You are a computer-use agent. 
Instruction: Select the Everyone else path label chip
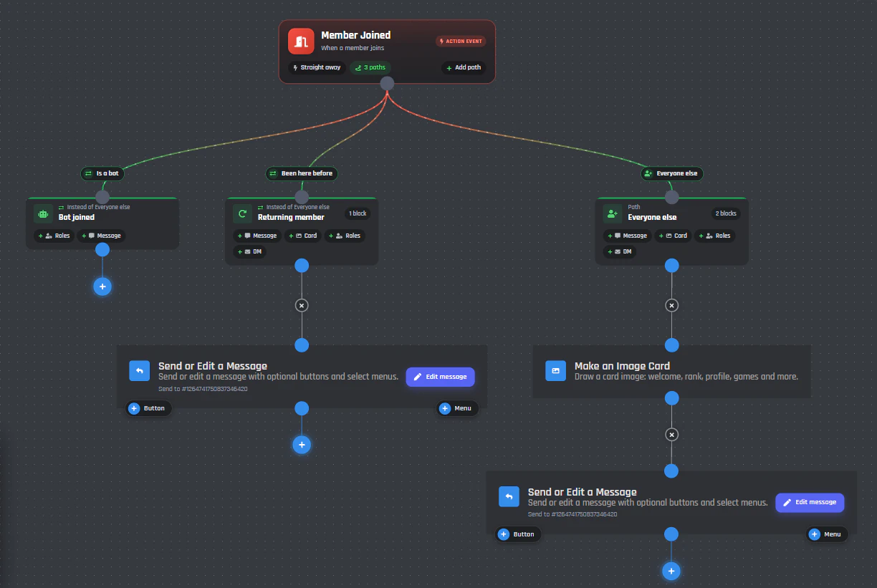[671, 173]
